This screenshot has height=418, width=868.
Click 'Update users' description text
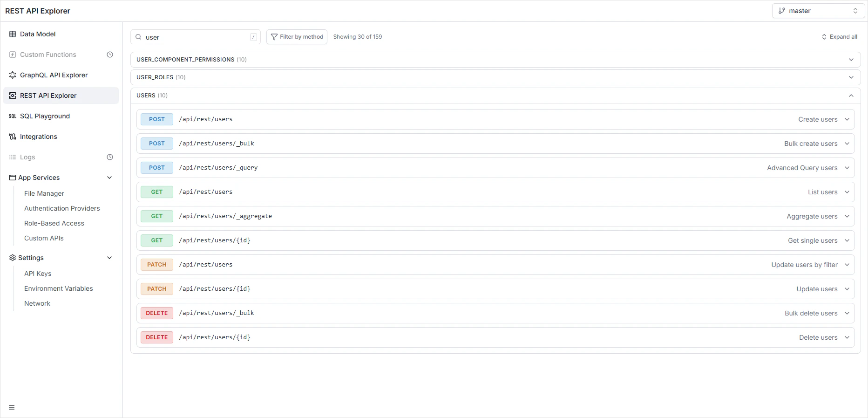[x=817, y=289]
